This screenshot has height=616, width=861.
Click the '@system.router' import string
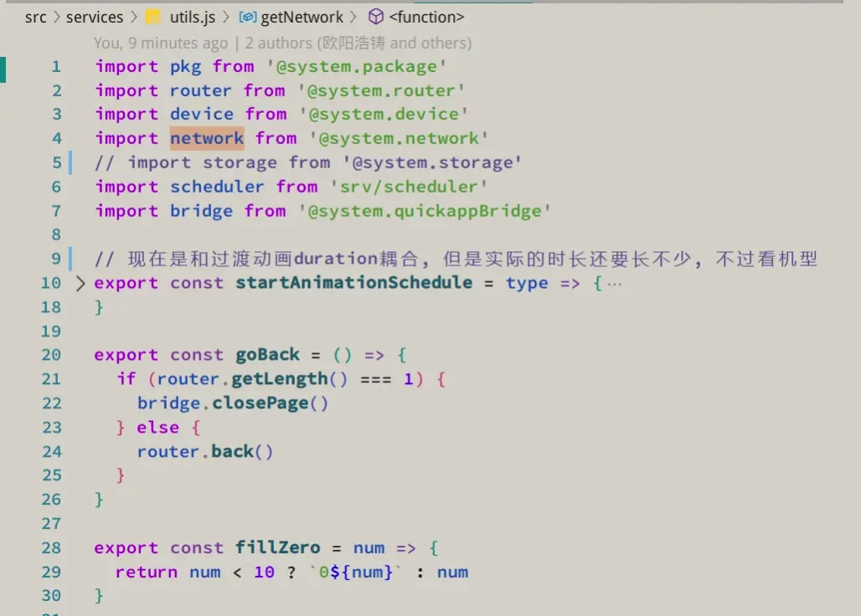coord(381,90)
